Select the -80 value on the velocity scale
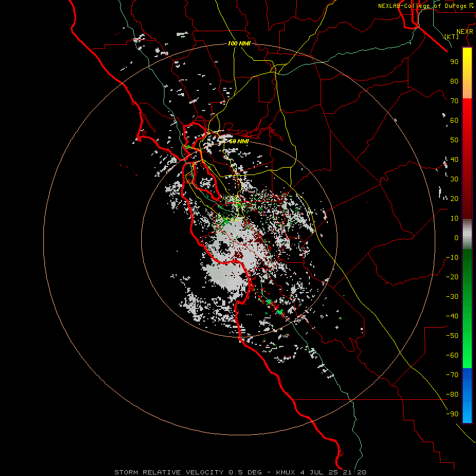This screenshot has width=476, height=476. tap(452, 395)
